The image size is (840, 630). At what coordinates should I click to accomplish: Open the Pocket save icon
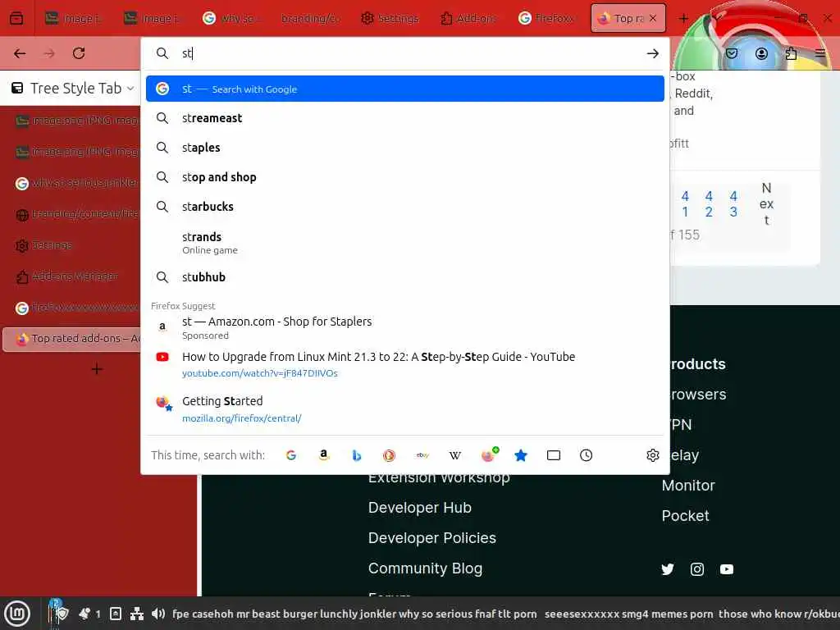(732, 53)
